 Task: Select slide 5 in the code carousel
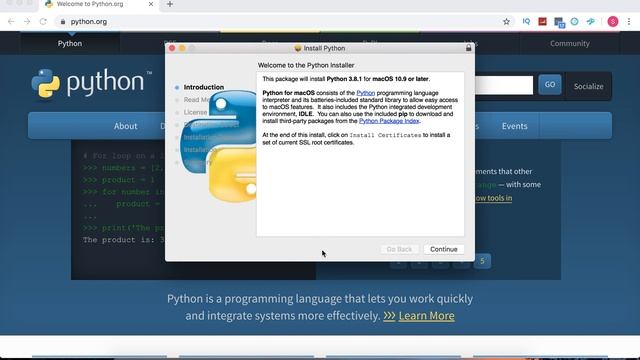(482, 261)
